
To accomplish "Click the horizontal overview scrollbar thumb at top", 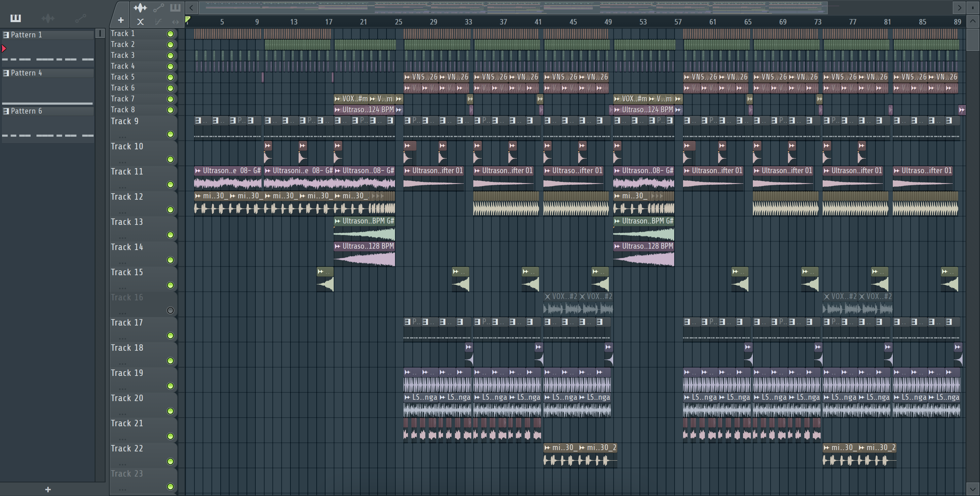I will pyautogui.click(x=513, y=7).
